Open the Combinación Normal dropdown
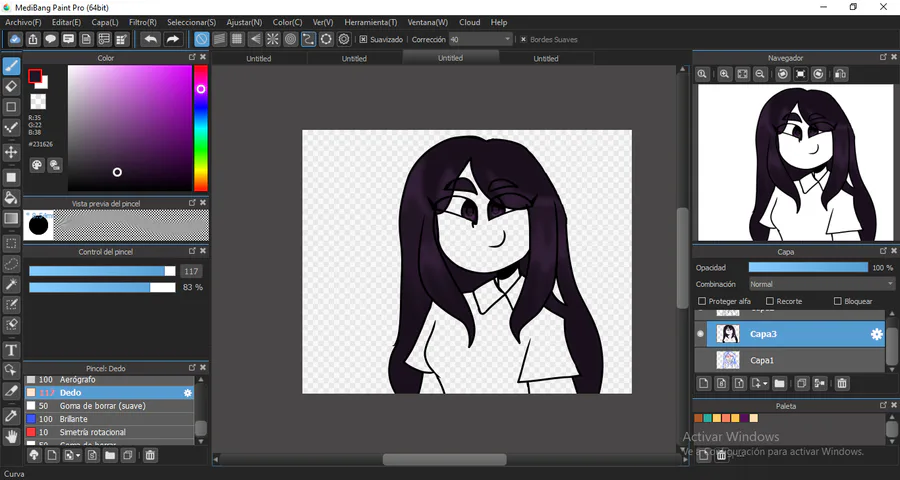This screenshot has height=480, width=900. click(821, 284)
